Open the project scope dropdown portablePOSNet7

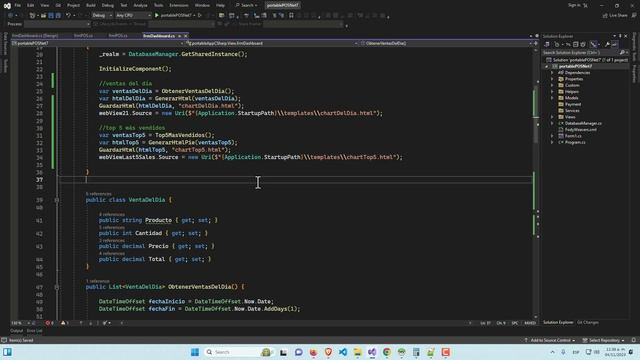point(97,43)
